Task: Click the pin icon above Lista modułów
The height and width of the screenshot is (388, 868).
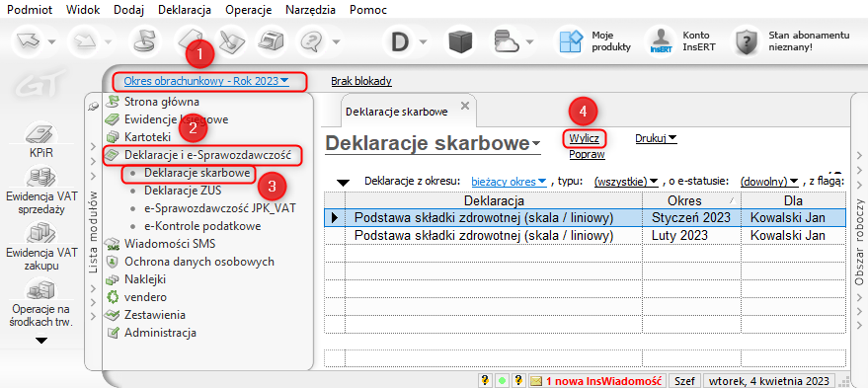Action: (x=94, y=108)
